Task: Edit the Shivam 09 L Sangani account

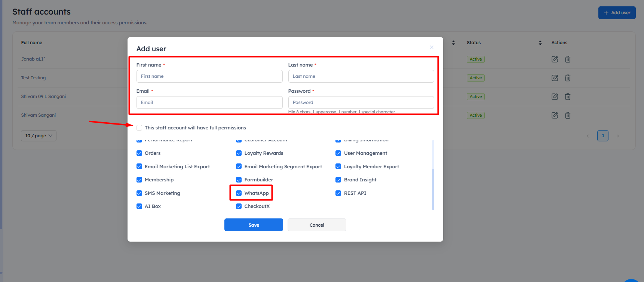Action: [555, 96]
